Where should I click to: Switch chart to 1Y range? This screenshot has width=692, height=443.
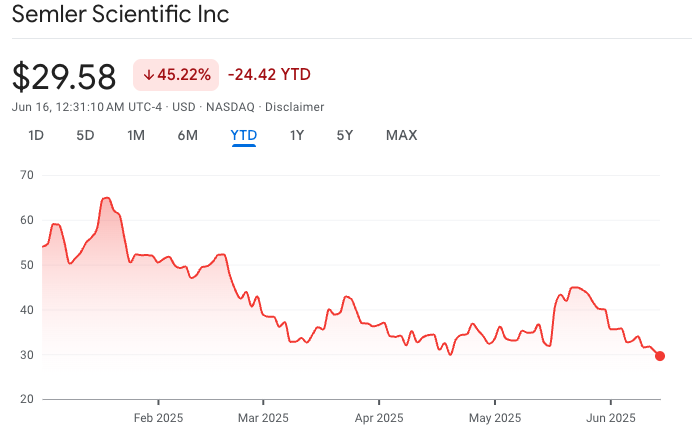pyautogui.click(x=297, y=135)
